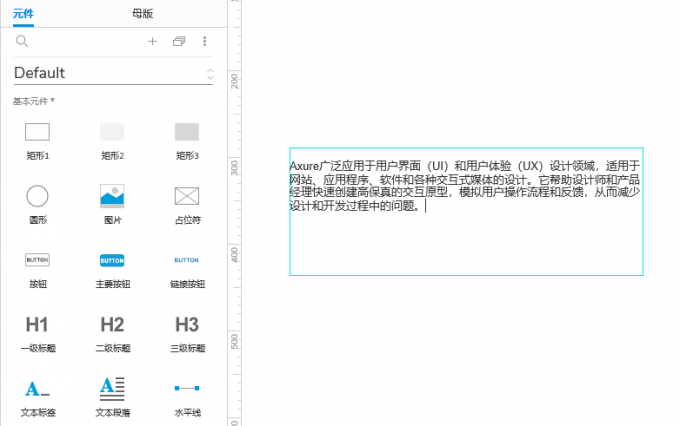Select the H3 三级标题 widget
Viewport: 680px width, 426px height.
(x=187, y=334)
